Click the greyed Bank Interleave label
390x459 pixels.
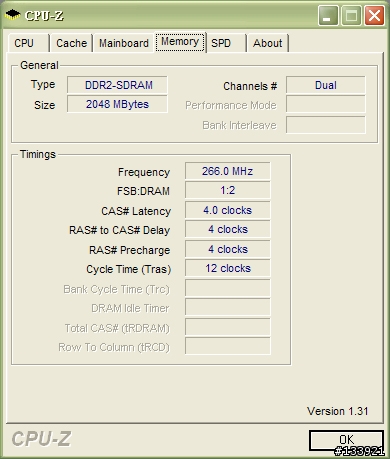[239, 125]
